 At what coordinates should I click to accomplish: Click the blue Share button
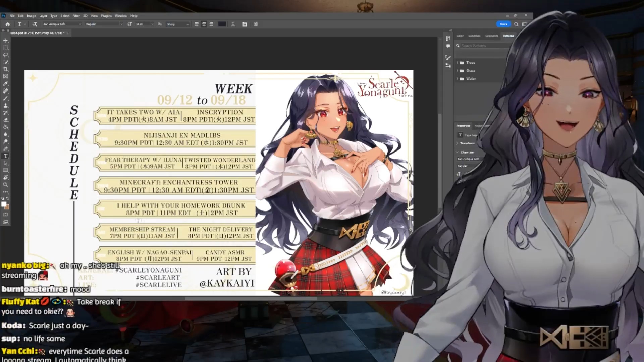point(503,24)
